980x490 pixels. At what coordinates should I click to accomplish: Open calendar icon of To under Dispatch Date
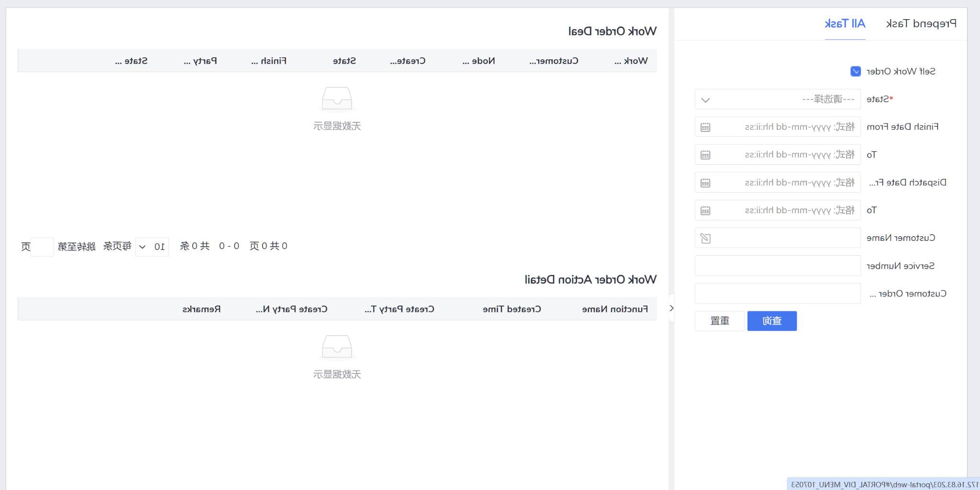tap(705, 210)
